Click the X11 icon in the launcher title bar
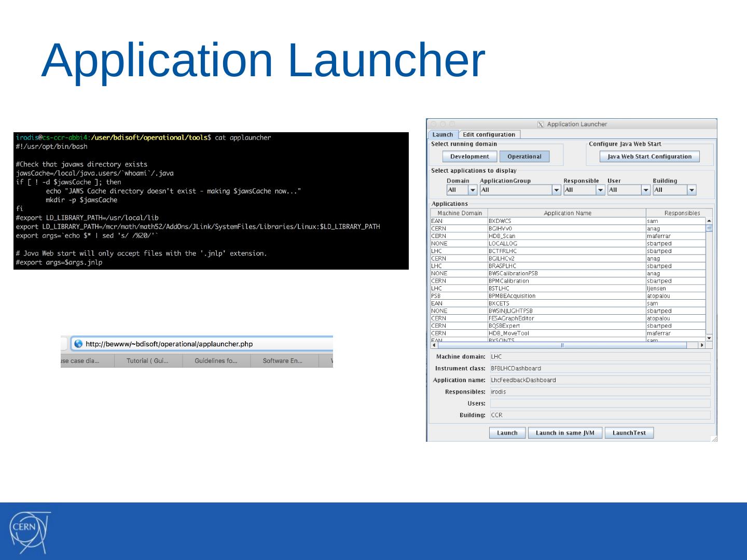The width and height of the screenshot is (747, 560). [541, 124]
